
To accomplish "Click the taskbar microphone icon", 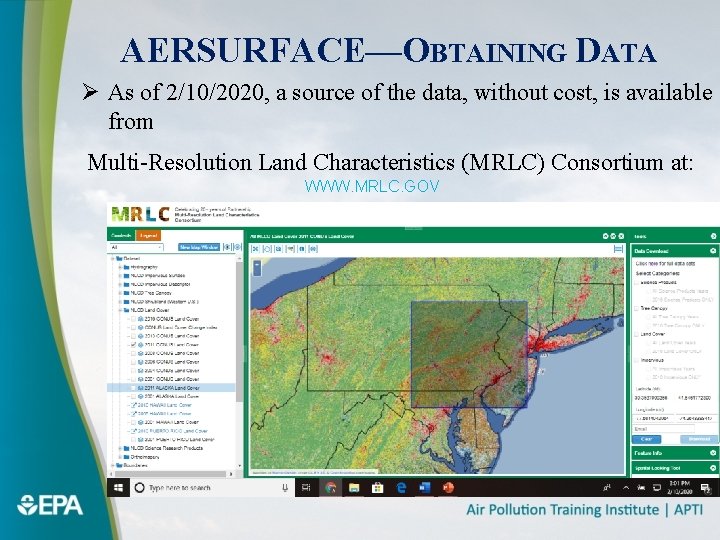I will (x=285, y=488).
